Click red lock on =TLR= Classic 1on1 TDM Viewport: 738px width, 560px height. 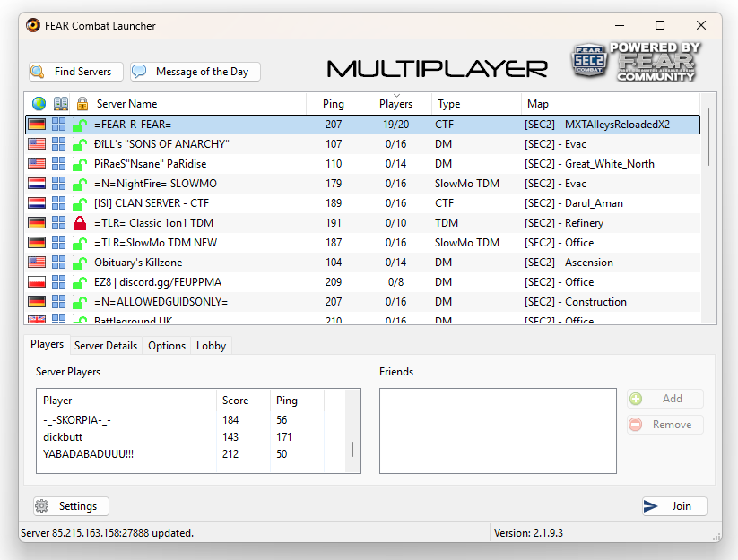tap(79, 222)
